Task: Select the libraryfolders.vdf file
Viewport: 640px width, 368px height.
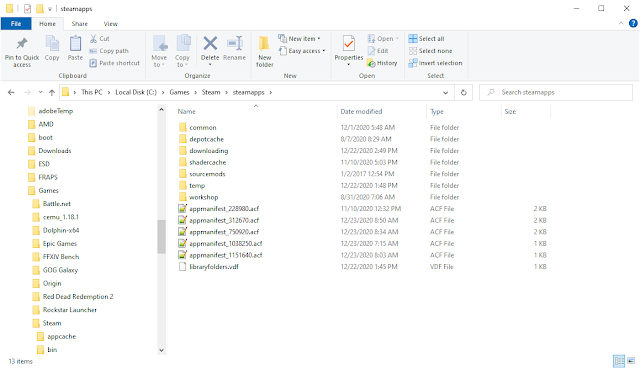Action: click(x=214, y=267)
